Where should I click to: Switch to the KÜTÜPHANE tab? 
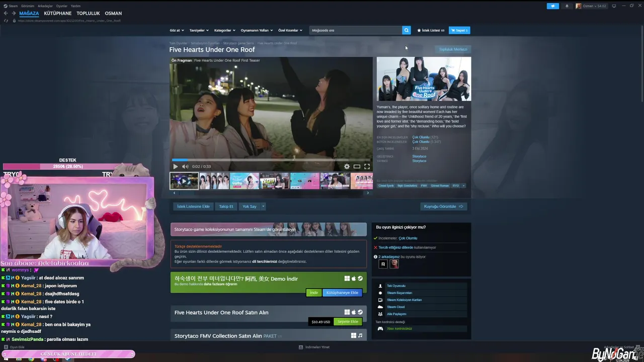pyautogui.click(x=58, y=14)
